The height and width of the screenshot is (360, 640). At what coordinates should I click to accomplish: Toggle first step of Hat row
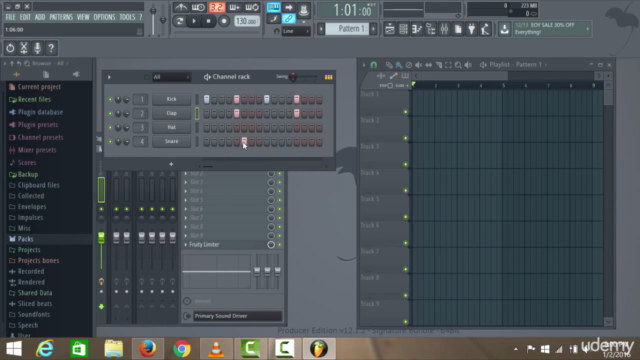point(207,127)
